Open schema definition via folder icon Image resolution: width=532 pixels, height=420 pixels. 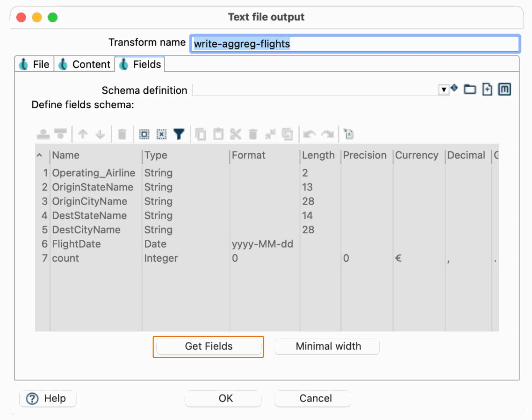[x=470, y=89]
